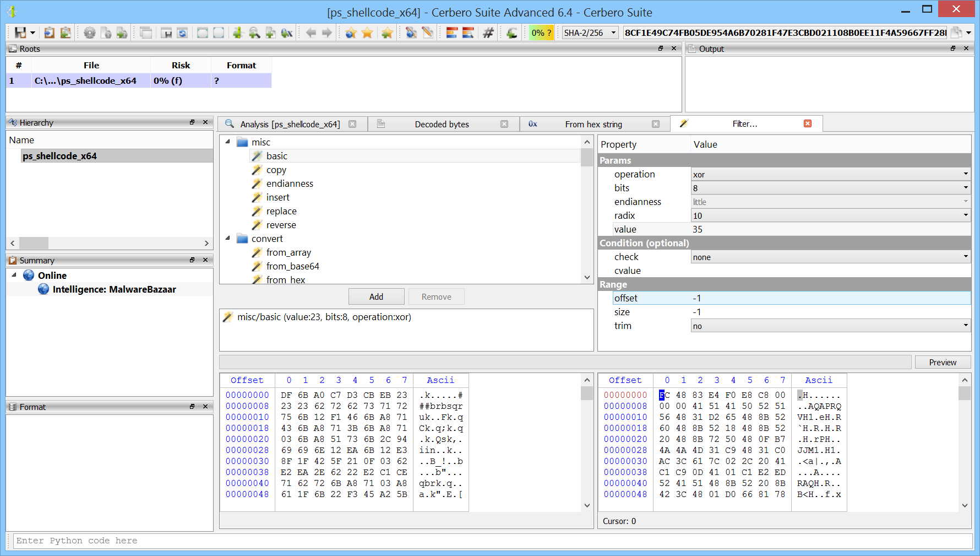Open the check condition dropdown
Viewport: 980px width, 556px height.
[830, 257]
